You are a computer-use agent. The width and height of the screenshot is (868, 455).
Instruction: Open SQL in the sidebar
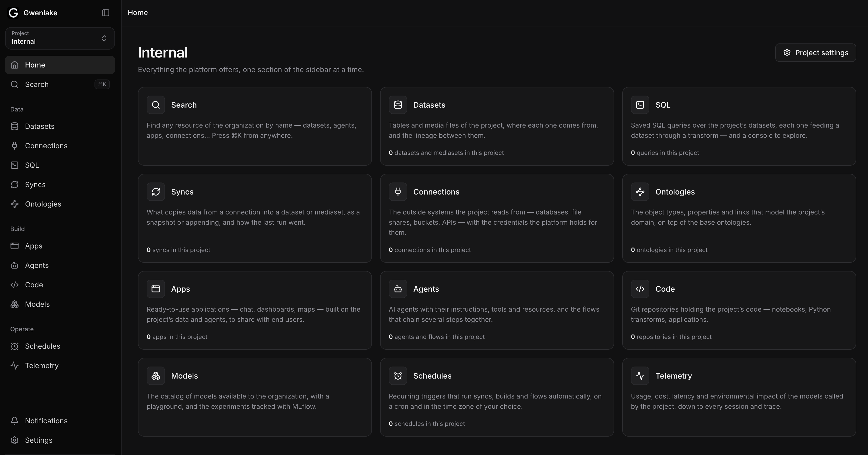(x=60, y=165)
